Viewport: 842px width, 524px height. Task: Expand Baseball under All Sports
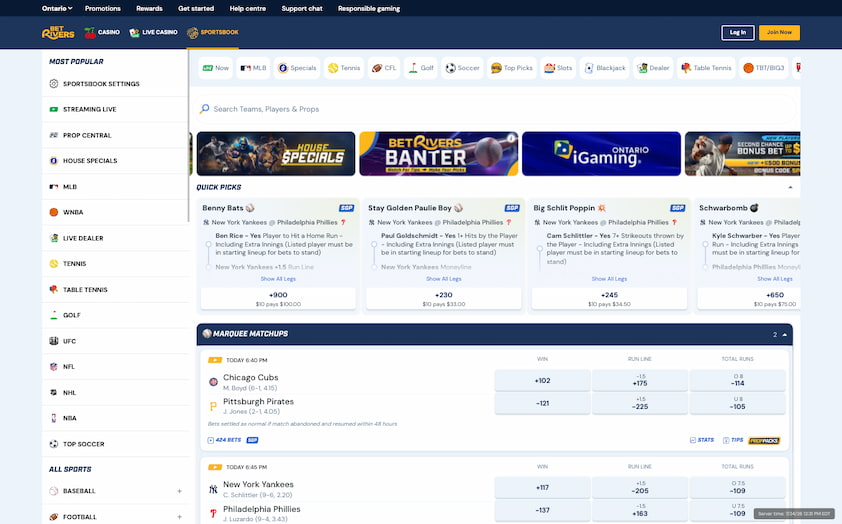(x=179, y=491)
